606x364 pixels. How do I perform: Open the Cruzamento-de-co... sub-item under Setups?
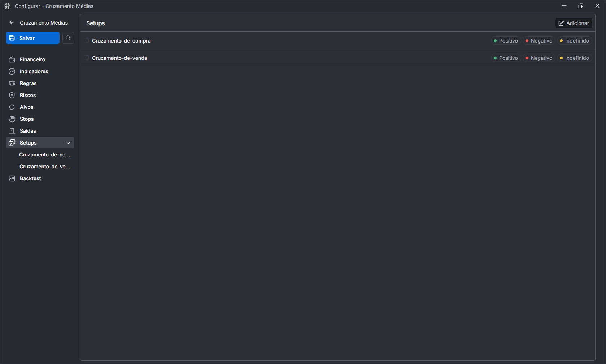(45, 155)
